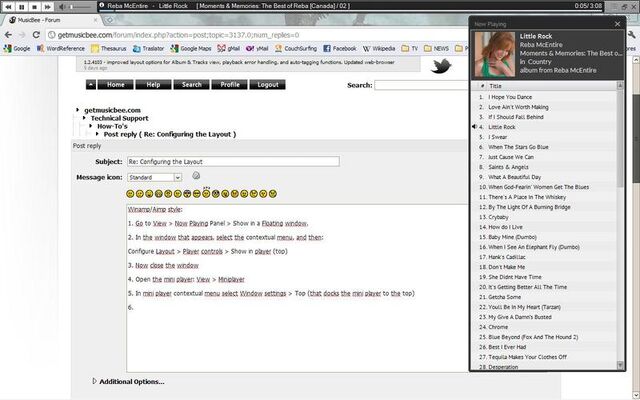Viewport: 640px width, 400px height.
Task: Reload the browser page
Action: (x=36, y=35)
